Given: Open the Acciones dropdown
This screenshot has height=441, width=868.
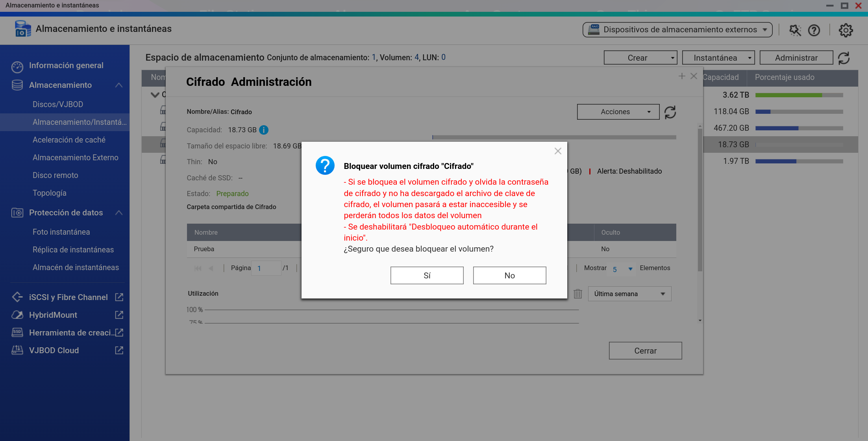Looking at the screenshot, I should 618,112.
